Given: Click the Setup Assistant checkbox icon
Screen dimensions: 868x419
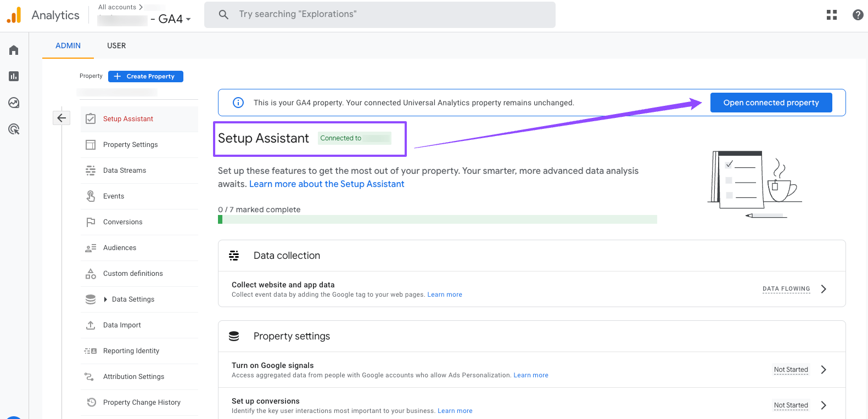Looking at the screenshot, I should click(x=91, y=119).
